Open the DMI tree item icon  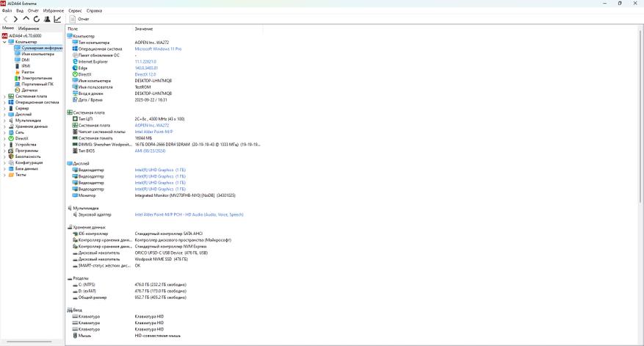pyautogui.click(x=17, y=60)
